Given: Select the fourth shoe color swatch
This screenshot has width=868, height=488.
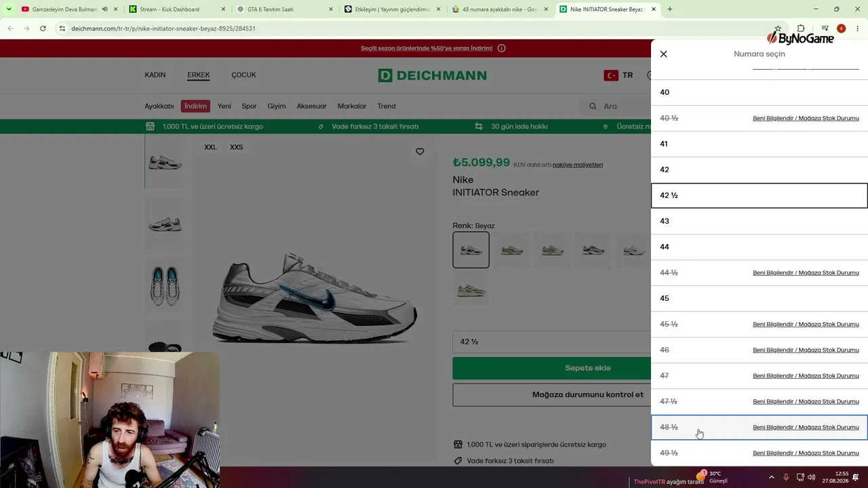Looking at the screenshot, I should coord(593,250).
